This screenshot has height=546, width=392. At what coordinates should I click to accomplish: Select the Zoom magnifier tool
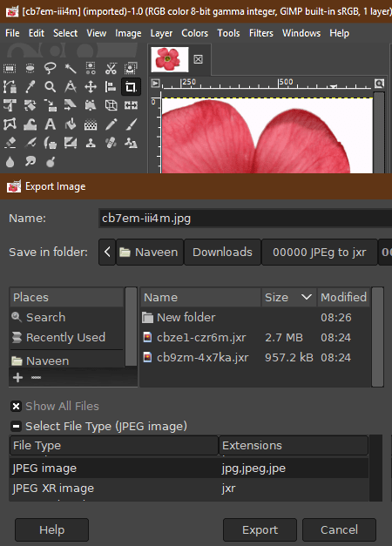(x=51, y=87)
